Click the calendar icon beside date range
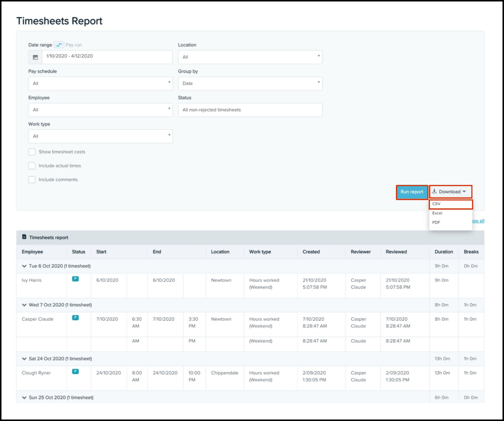504x421 pixels. [35, 57]
